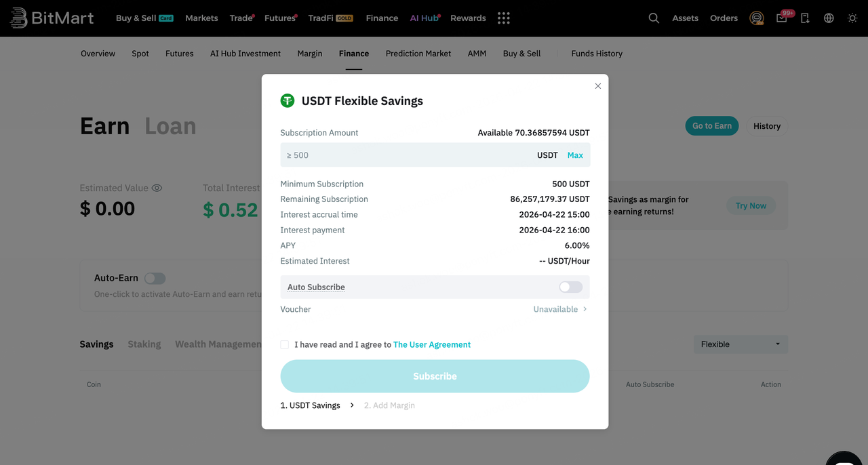Switch to the Savings tab
The width and height of the screenshot is (868, 465).
coord(96,344)
